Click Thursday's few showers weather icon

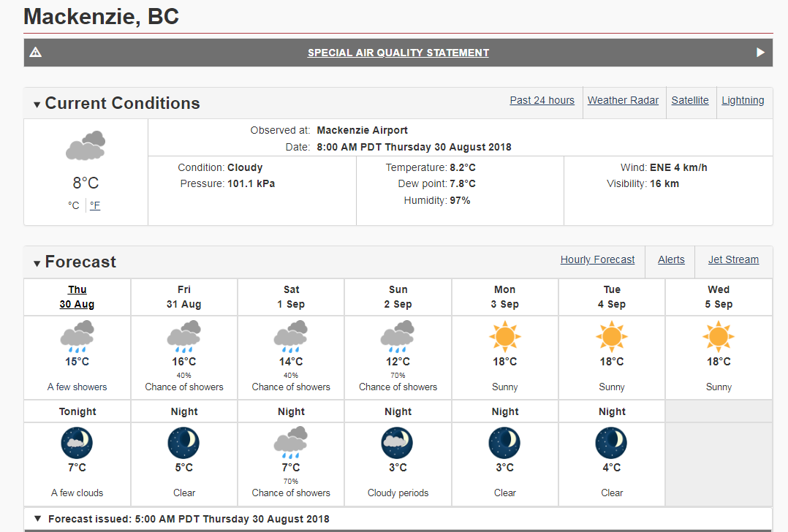pos(77,336)
